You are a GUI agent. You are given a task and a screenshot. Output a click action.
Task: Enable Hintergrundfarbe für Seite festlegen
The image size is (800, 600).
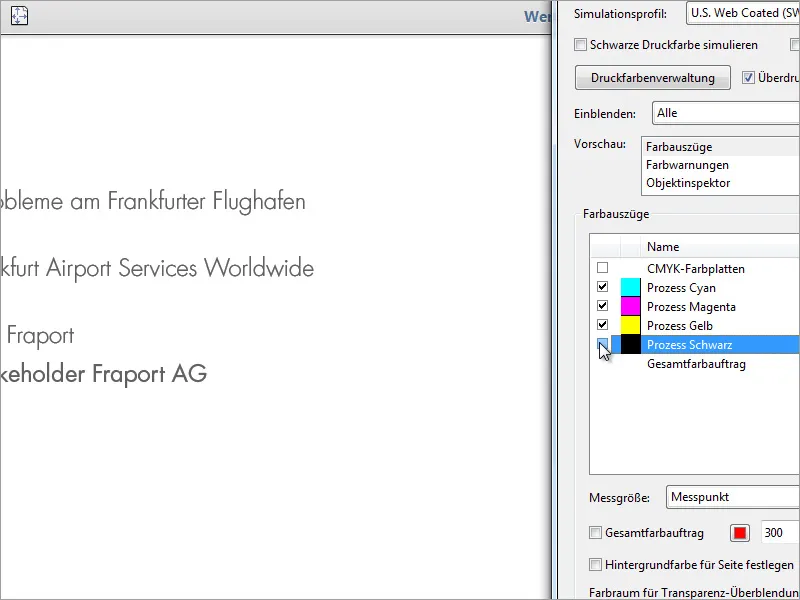click(x=595, y=564)
